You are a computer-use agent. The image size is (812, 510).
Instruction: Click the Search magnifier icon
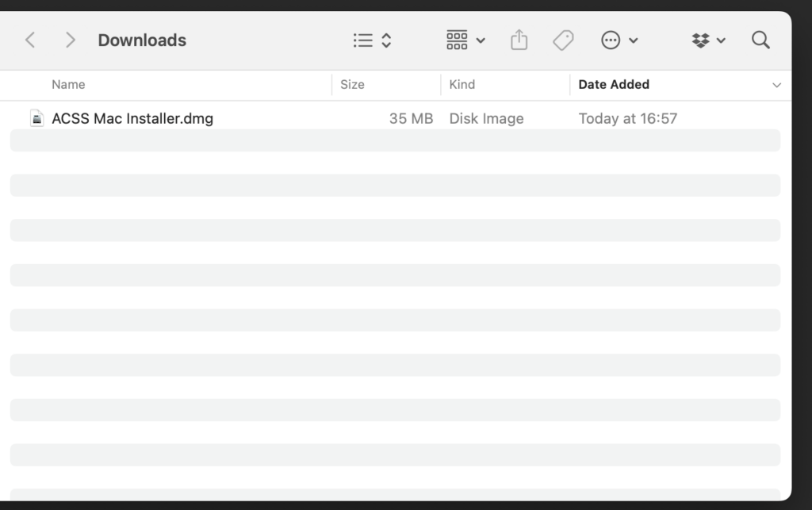click(x=760, y=40)
